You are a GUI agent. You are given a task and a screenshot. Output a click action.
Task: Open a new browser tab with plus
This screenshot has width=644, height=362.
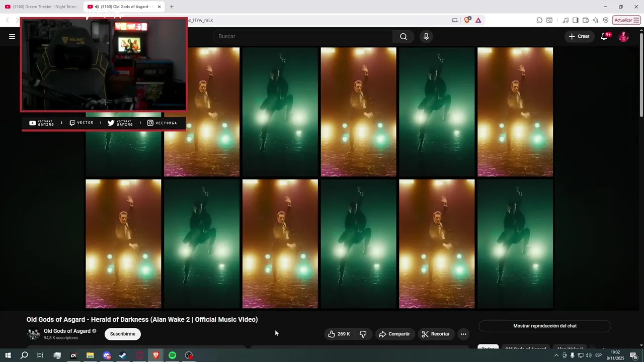pos(172,7)
